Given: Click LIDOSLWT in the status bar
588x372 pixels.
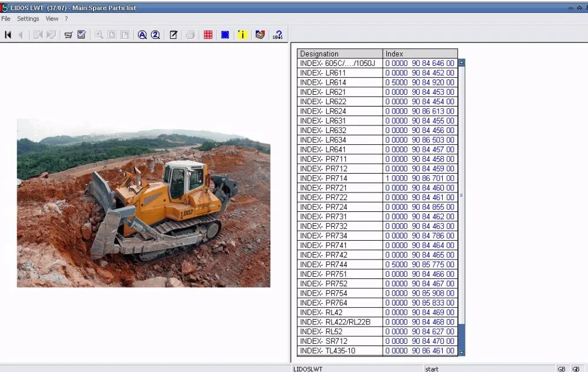Looking at the screenshot, I should pyautogui.click(x=308, y=369).
